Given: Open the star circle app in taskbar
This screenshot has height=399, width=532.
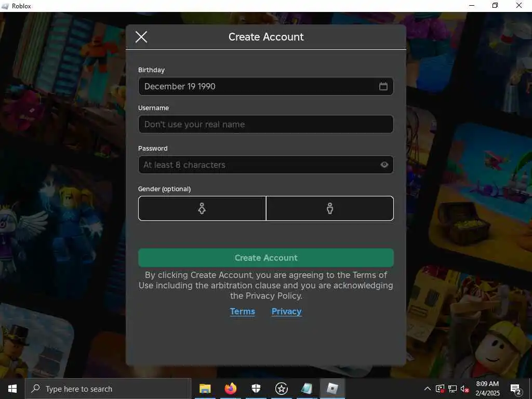Looking at the screenshot, I should coord(281,389).
